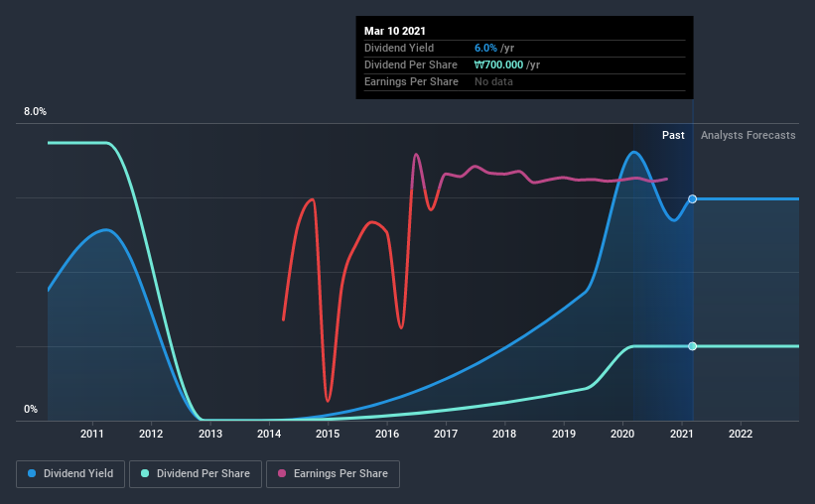Click the pink Earnings Per Share legend dot
The width and height of the screenshot is (815, 504).
tap(282, 473)
